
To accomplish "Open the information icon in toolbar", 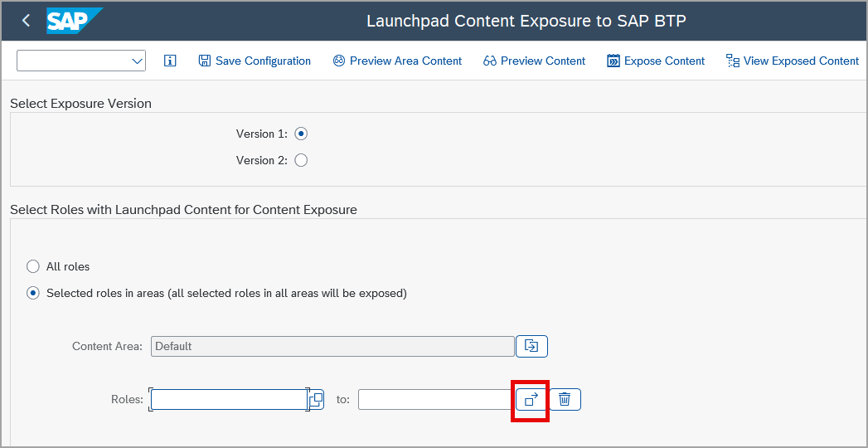I will pyautogui.click(x=170, y=61).
